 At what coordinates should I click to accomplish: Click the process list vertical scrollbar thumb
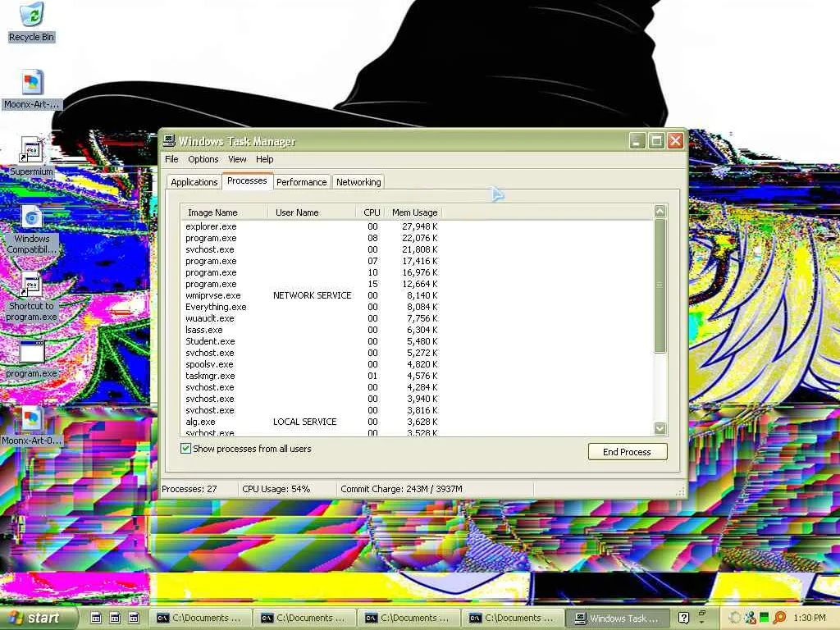[x=660, y=285]
